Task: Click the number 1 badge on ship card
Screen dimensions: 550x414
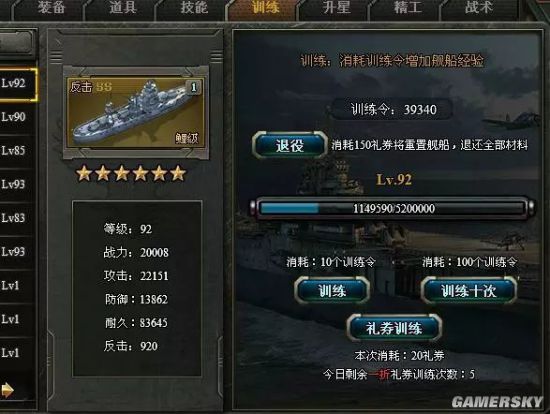Action: pyautogui.click(x=193, y=87)
